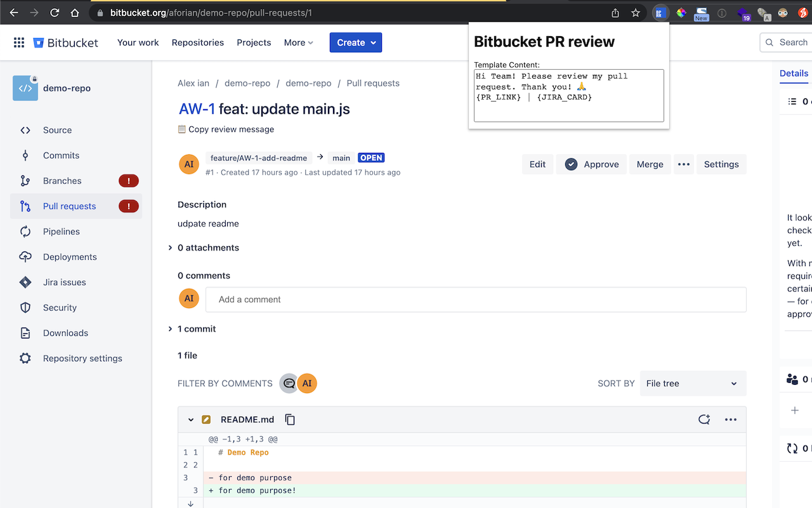
Task: Share this page from address bar
Action: pos(615,13)
